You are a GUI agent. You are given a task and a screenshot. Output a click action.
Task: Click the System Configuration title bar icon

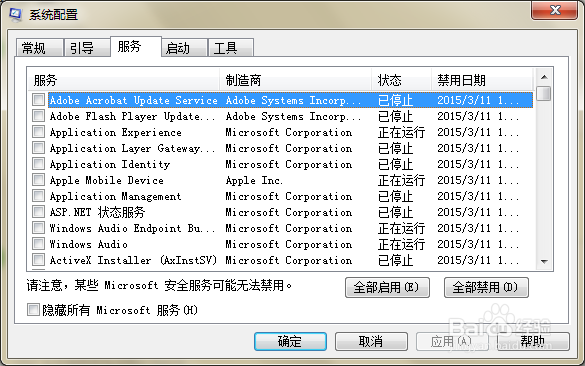[16, 14]
